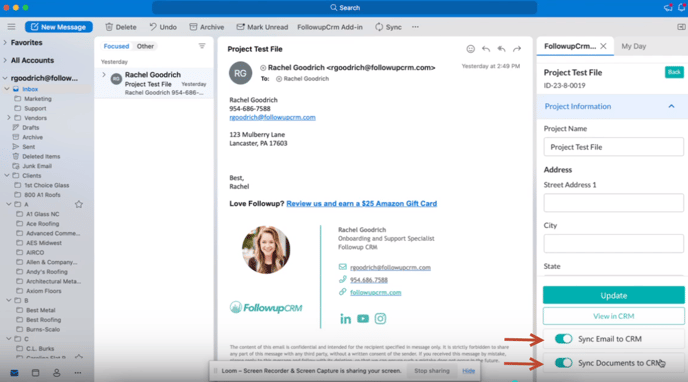Collapse the B subfolder group
The width and height of the screenshot is (688, 382).
[x=8, y=300]
